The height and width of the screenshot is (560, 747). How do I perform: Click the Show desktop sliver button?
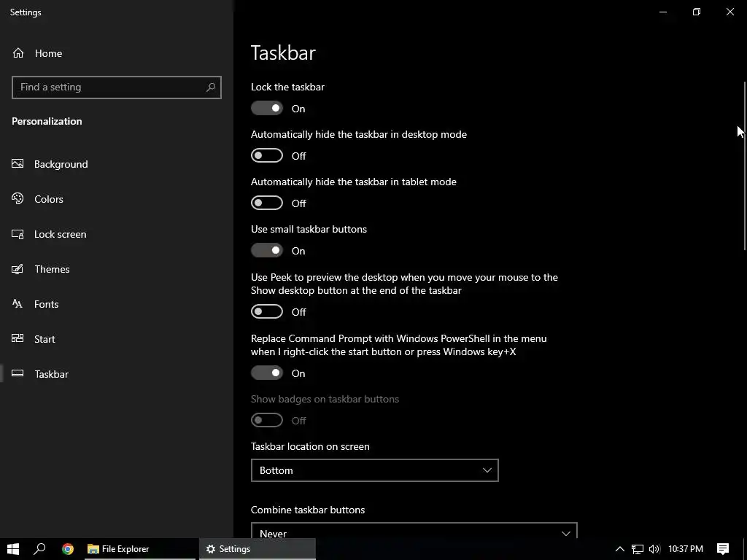pyautogui.click(x=745, y=549)
